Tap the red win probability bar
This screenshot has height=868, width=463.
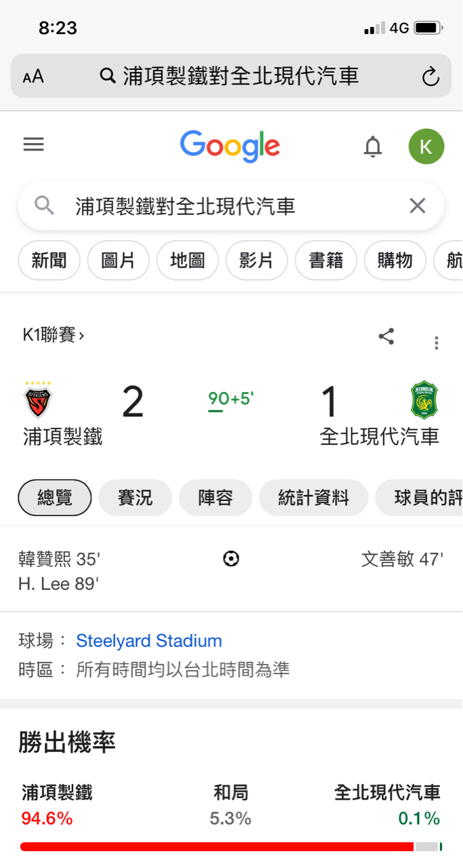pyautogui.click(x=217, y=846)
